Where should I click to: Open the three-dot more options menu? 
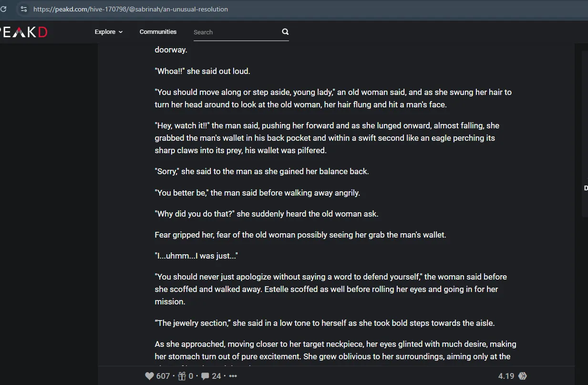[233, 376]
